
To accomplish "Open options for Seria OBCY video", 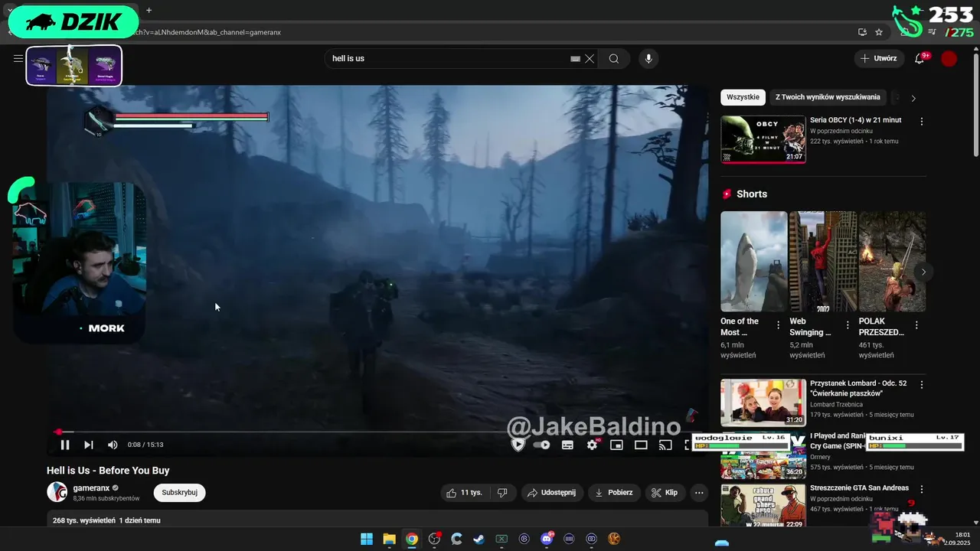I will [x=922, y=122].
